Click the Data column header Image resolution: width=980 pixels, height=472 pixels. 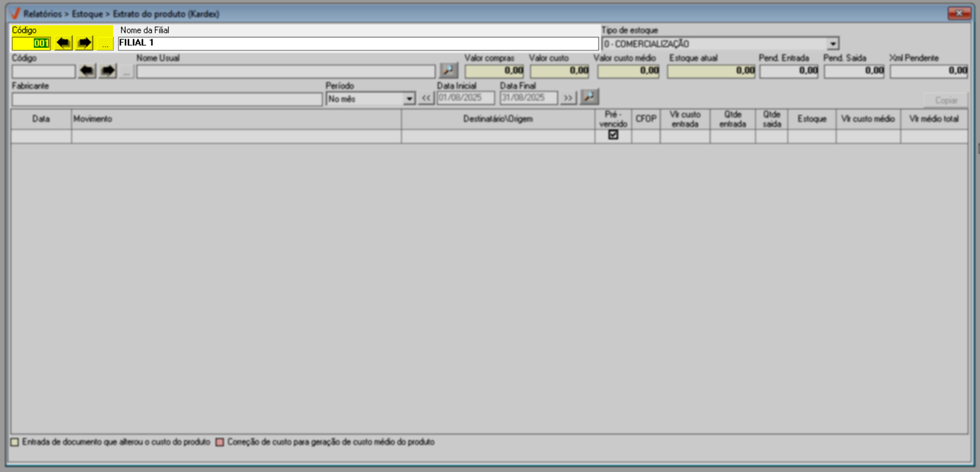(x=41, y=119)
